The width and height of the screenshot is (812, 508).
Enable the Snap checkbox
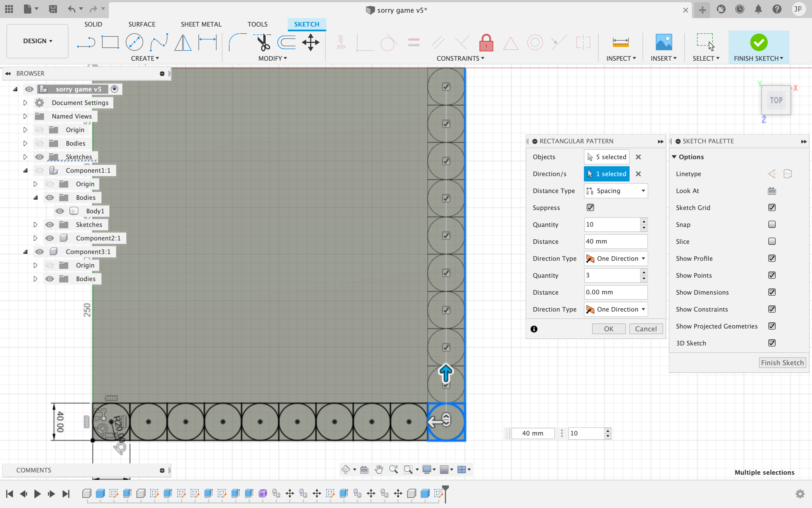pos(772,224)
